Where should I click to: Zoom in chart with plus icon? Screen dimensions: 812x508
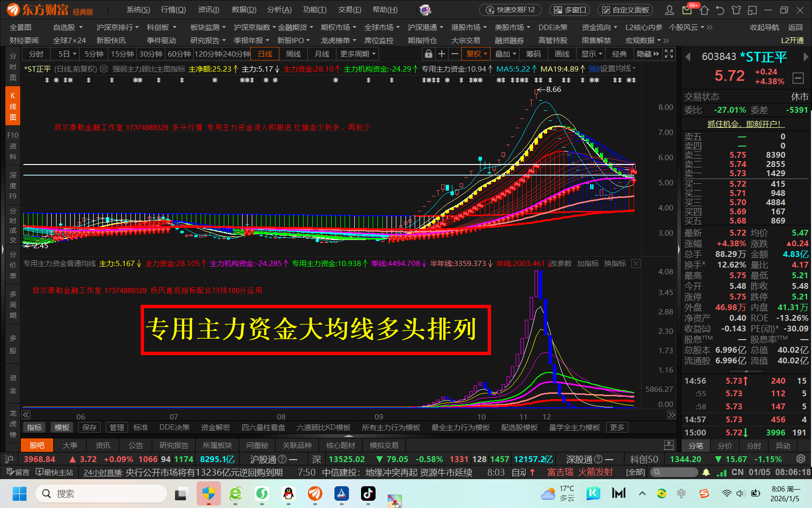point(441,54)
